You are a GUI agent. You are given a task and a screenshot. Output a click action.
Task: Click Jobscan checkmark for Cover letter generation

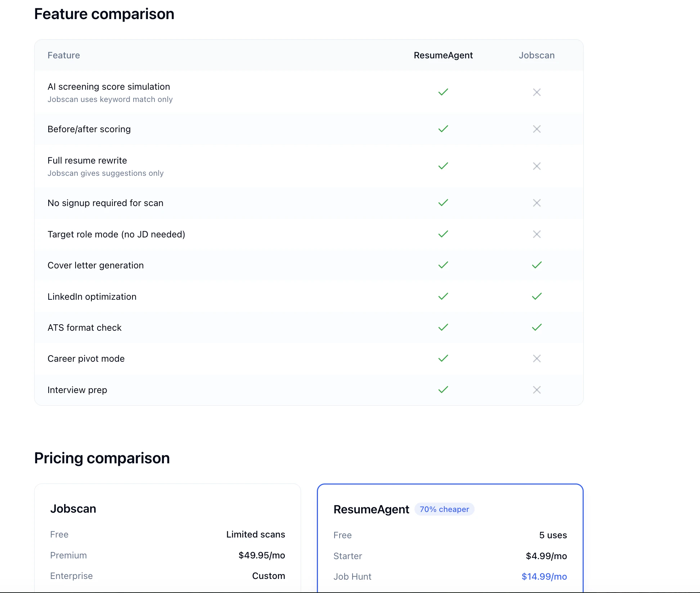537,265
